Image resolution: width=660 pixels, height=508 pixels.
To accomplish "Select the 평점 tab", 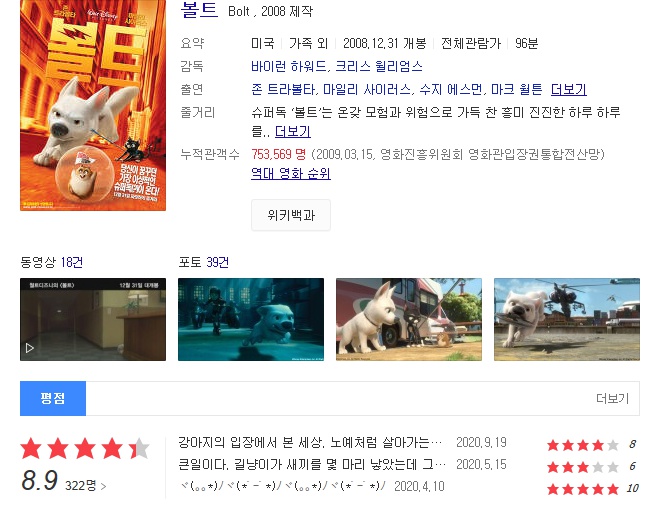I will (x=53, y=399).
